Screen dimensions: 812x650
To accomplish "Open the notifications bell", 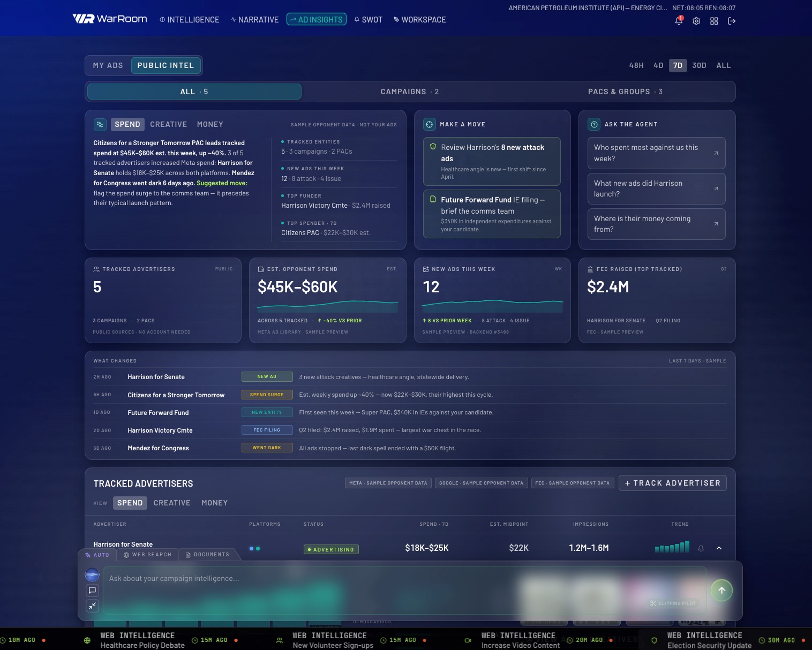I will (x=679, y=21).
